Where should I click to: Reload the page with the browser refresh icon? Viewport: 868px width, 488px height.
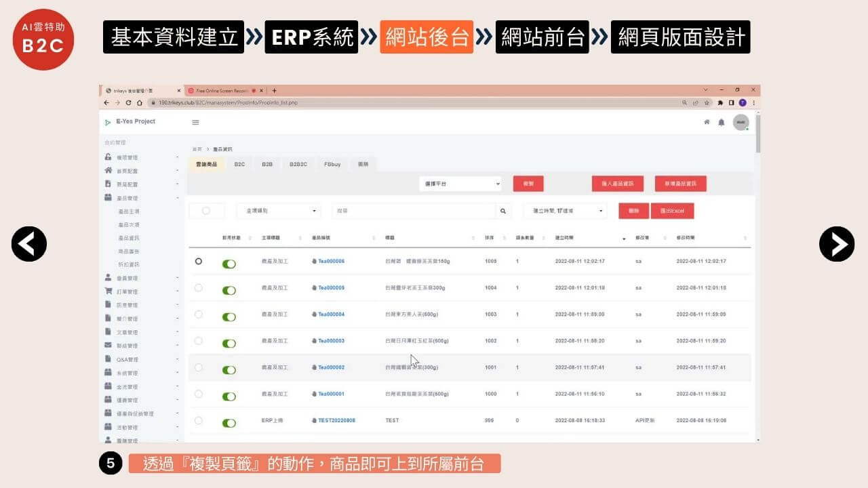128,102
